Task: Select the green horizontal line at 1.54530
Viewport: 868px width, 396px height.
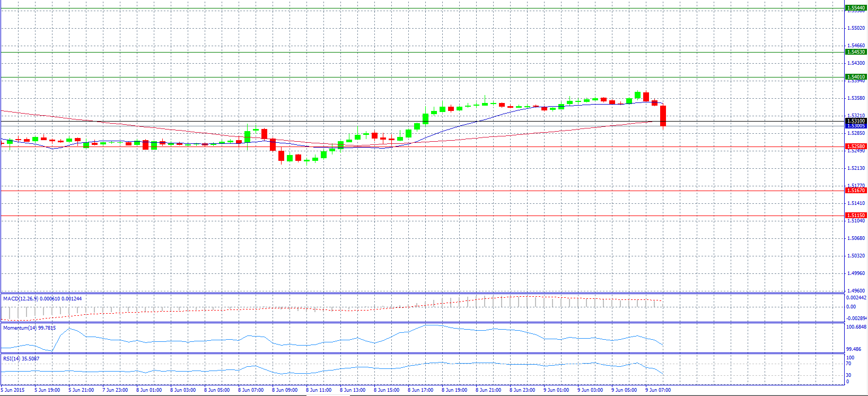Action: pos(423,52)
